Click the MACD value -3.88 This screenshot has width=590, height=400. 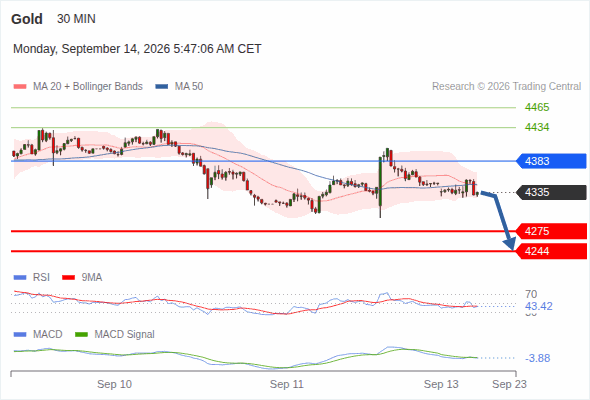(x=537, y=358)
